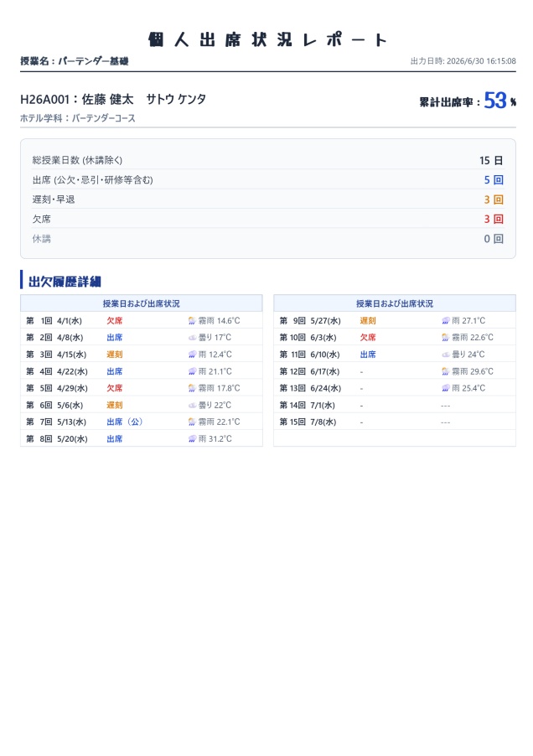Click the date cell 第13回 6/24(水)
The height and width of the screenshot is (756, 533).
point(310,388)
